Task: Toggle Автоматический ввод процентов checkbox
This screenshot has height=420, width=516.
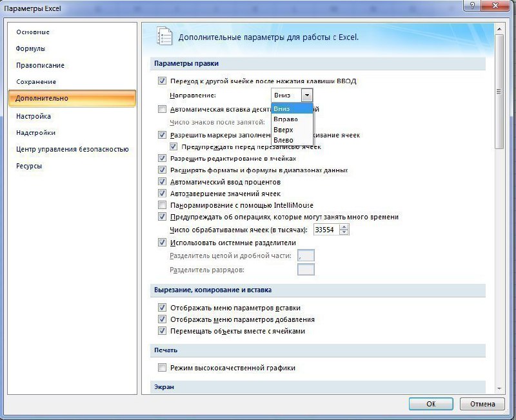Action: [x=162, y=182]
